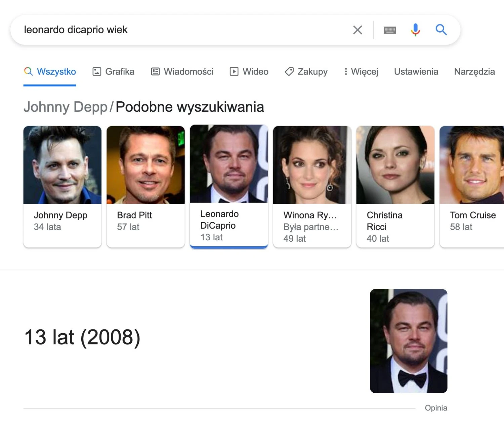
Task: Switch to the Wszystko tab
Action: tap(50, 72)
